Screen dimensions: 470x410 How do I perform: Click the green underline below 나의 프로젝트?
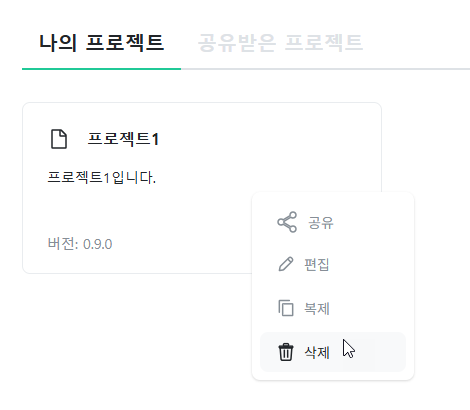[x=101, y=69]
